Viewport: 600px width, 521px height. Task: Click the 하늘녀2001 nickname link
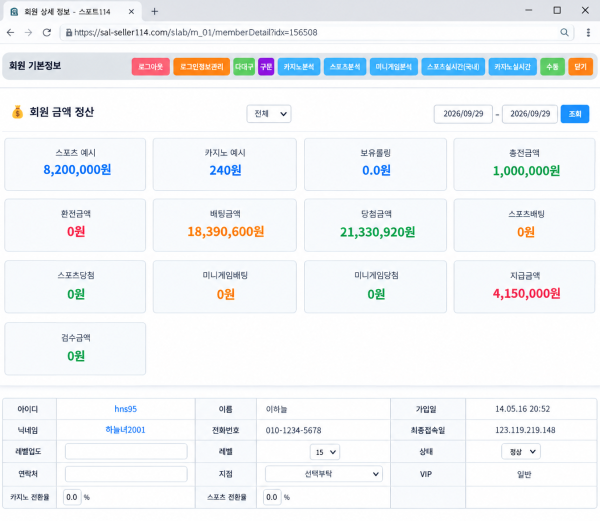[126, 430]
